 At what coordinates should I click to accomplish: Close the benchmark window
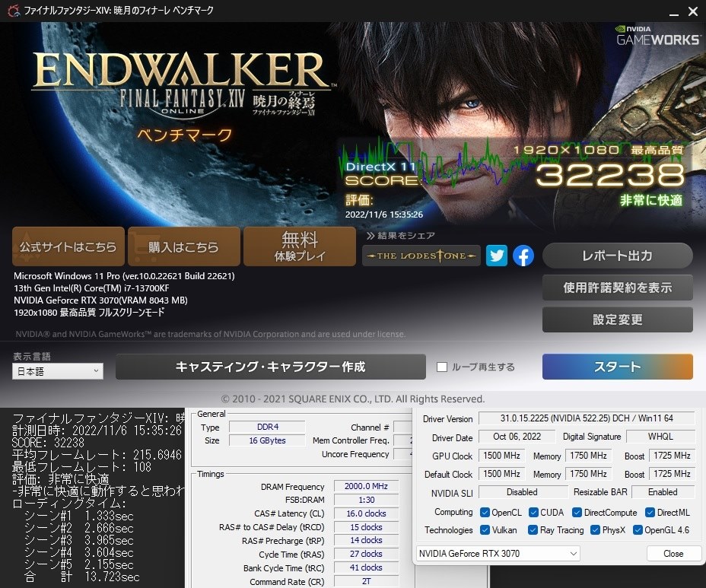693,11
